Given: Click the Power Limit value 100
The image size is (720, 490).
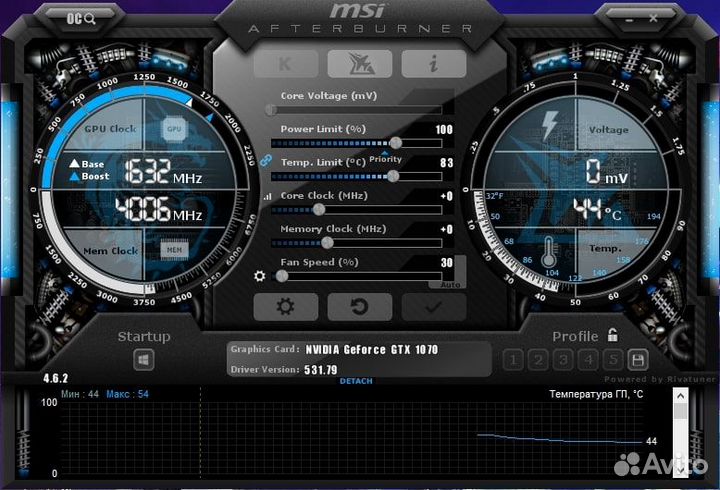Looking at the screenshot, I should pos(444,130).
